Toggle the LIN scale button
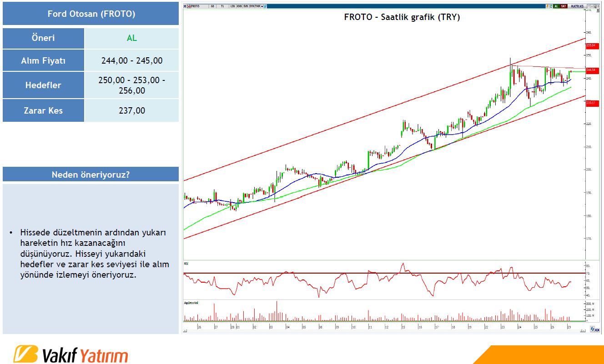 [x=232, y=6]
